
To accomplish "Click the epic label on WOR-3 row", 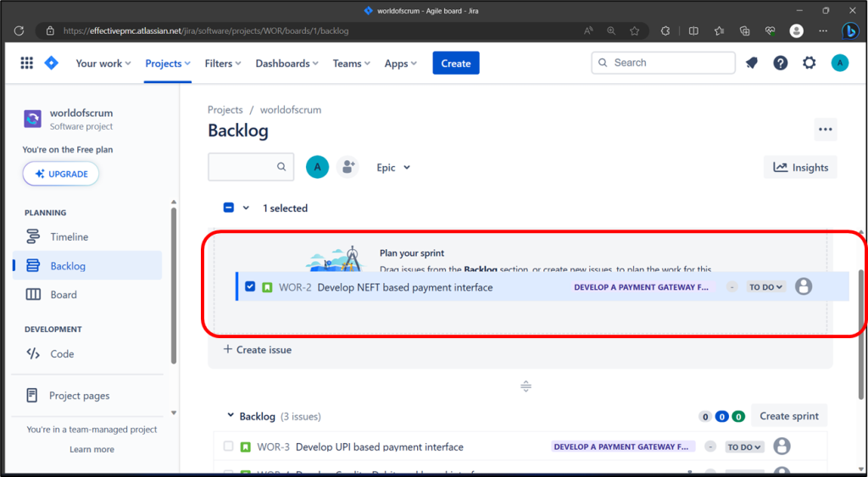I will tap(621, 446).
